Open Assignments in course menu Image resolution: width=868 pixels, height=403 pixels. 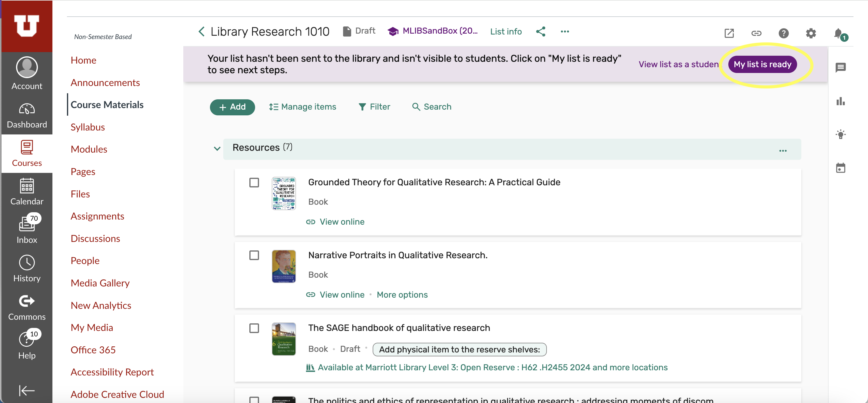[x=97, y=216]
